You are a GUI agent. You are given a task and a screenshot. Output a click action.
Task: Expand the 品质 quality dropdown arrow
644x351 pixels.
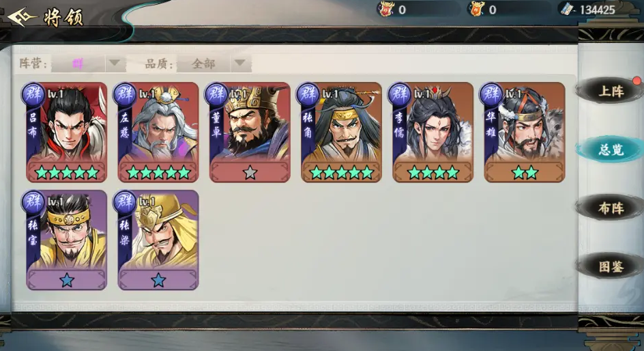click(240, 64)
